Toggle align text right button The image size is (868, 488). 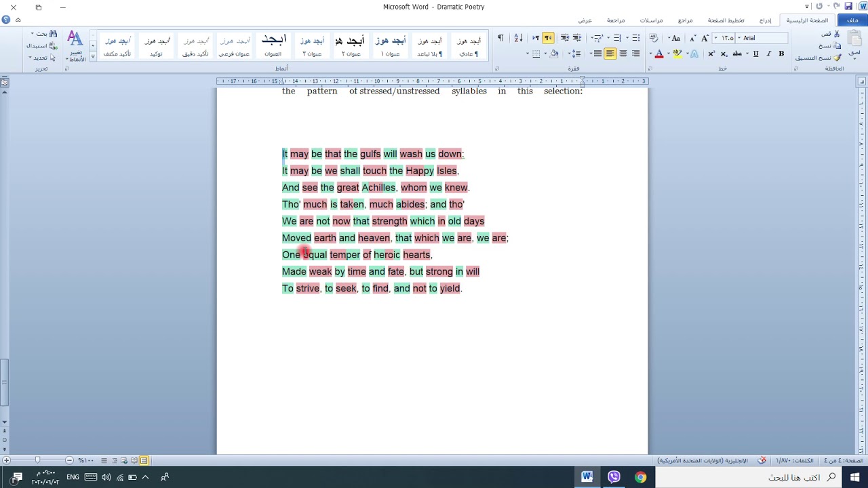(636, 54)
